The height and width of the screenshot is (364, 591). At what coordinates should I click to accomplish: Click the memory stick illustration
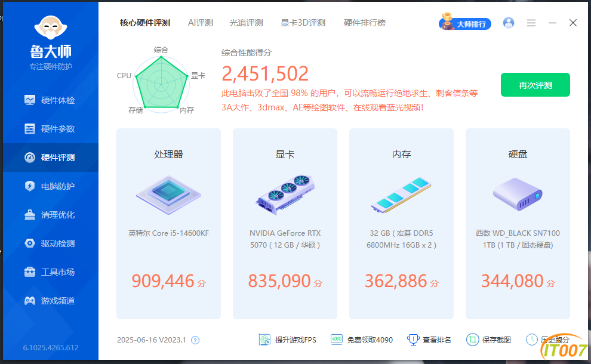click(401, 195)
